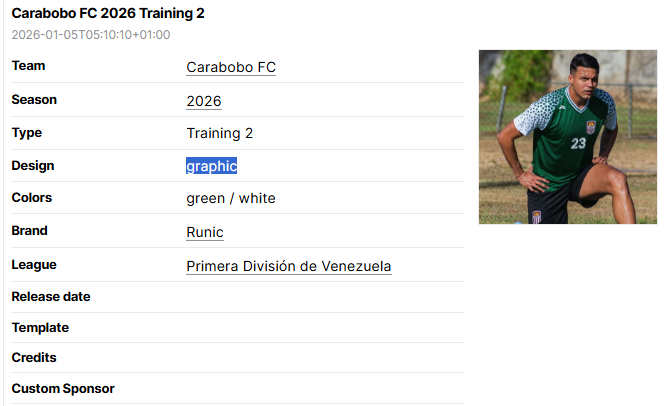Click the Design row label
The image size is (668, 406).
pyautogui.click(x=33, y=166)
